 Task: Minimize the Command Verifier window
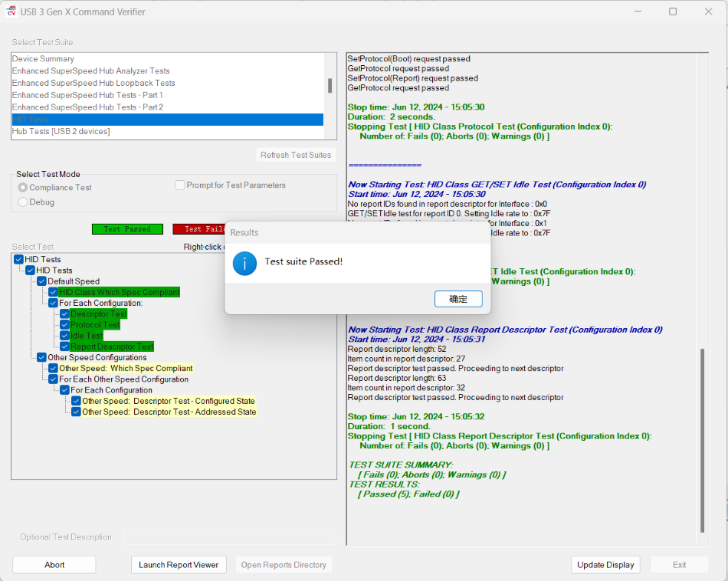pyautogui.click(x=638, y=11)
